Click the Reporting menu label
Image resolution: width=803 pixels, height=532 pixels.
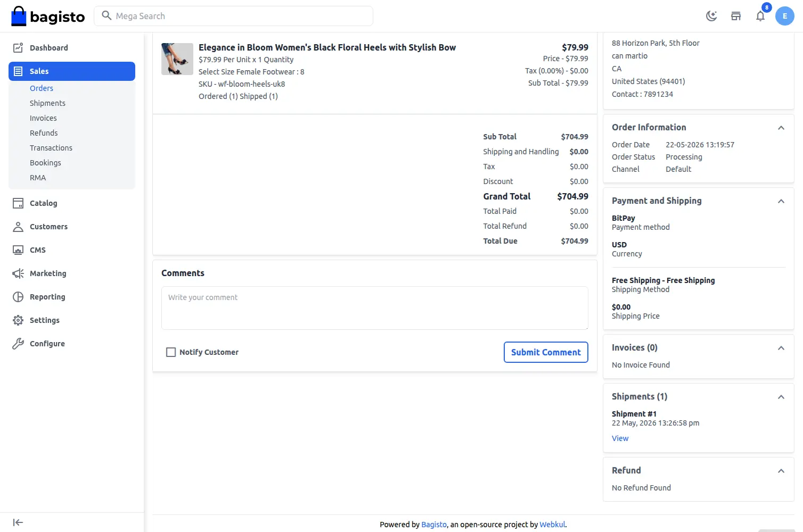pyautogui.click(x=47, y=297)
